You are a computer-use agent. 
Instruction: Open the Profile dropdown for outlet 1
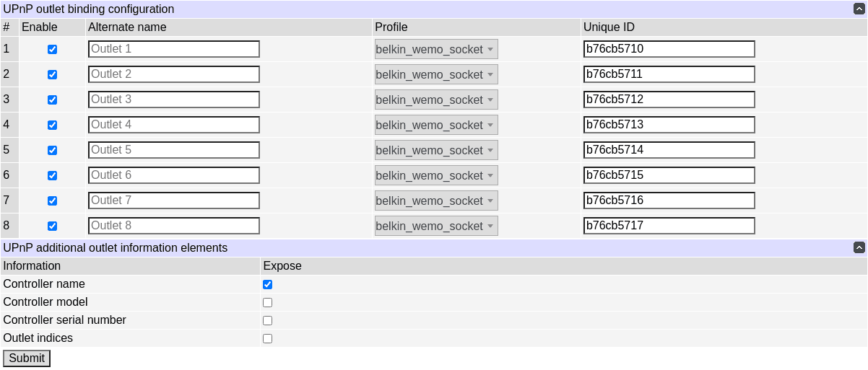click(436, 49)
